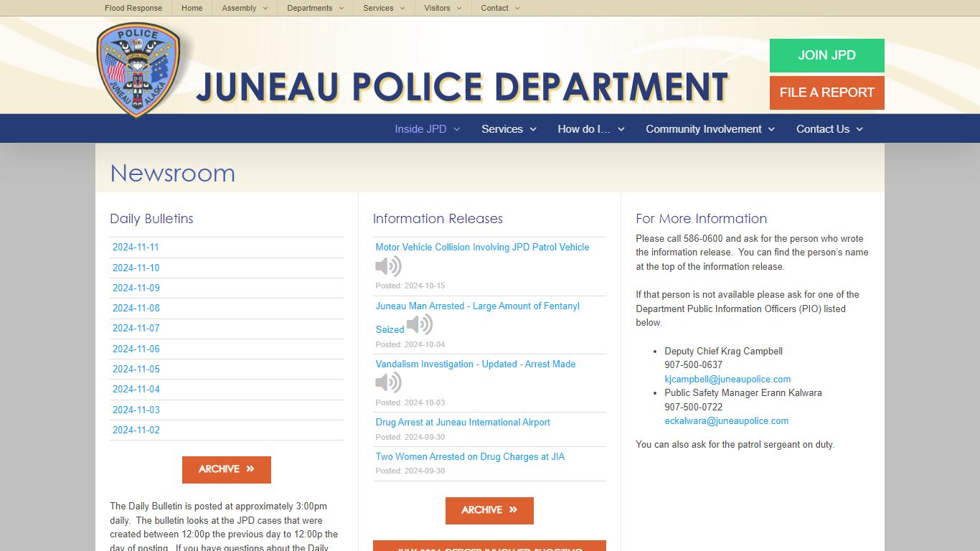Click the For More Information heading
This screenshot has height=551, width=980.
click(701, 219)
